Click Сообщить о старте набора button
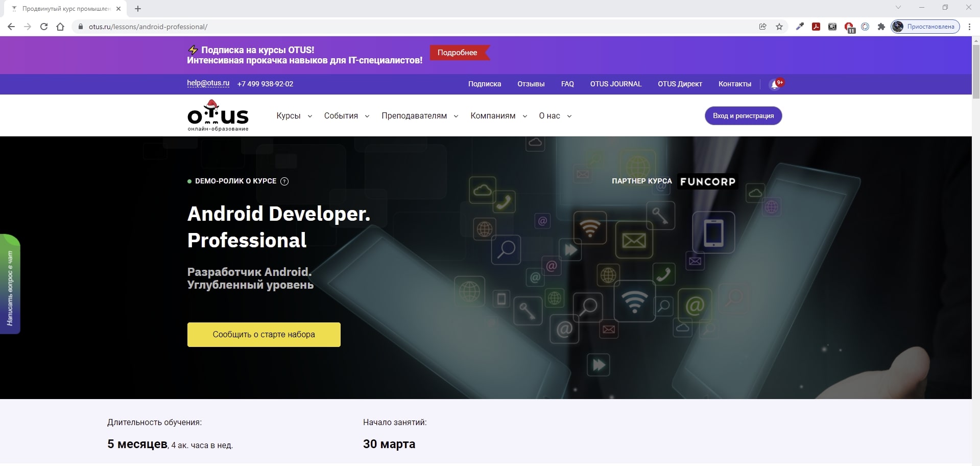This screenshot has height=466, width=980. (x=264, y=335)
